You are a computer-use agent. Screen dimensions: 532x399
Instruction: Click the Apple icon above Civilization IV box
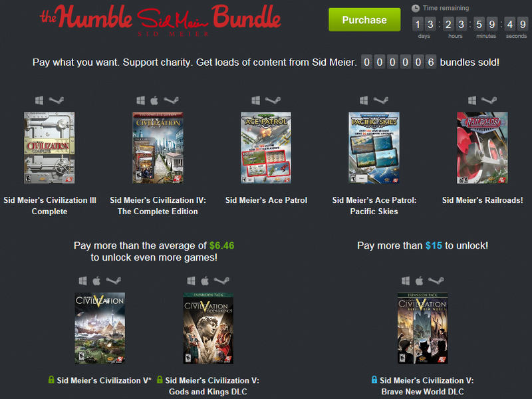pyautogui.click(x=154, y=100)
